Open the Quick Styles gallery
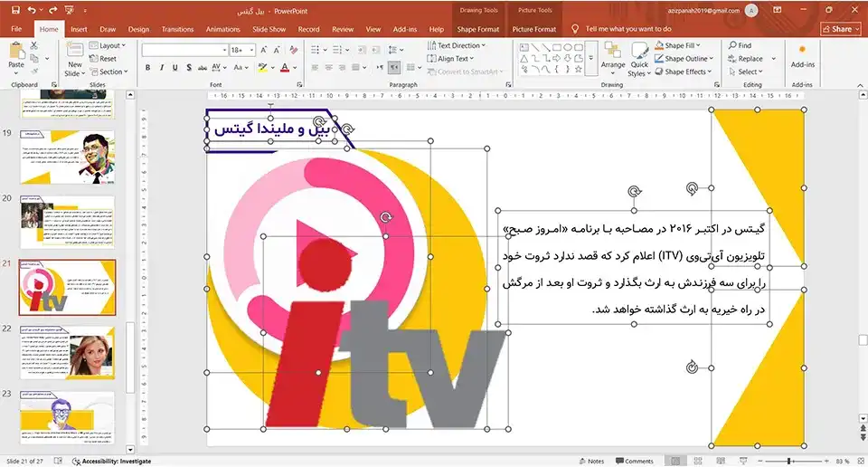Viewport: 868px width, 467px height. tap(639, 60)
